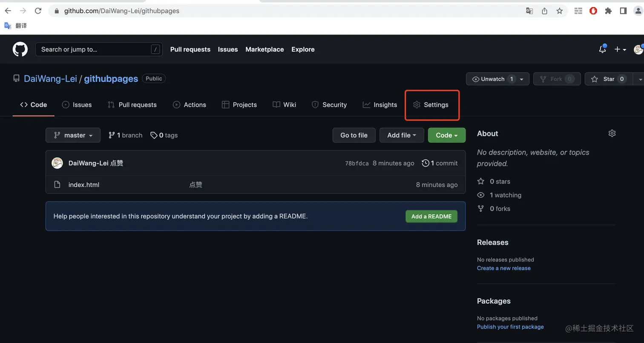Click the translate bookmark in bookmarks bar
Screen dimensions: 644x343
[15, 26]
